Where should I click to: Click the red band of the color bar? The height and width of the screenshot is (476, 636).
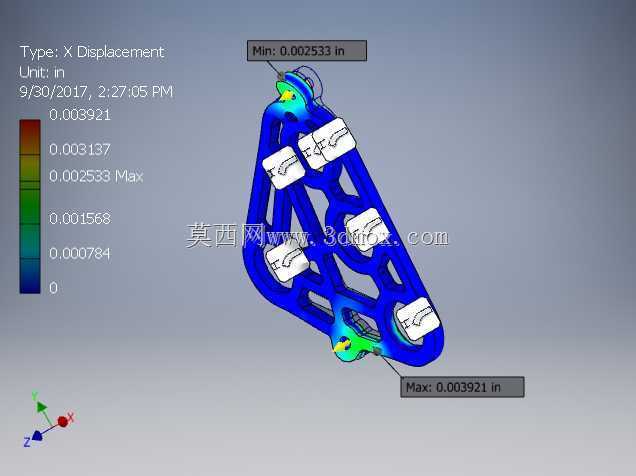(x=30, y=137)
